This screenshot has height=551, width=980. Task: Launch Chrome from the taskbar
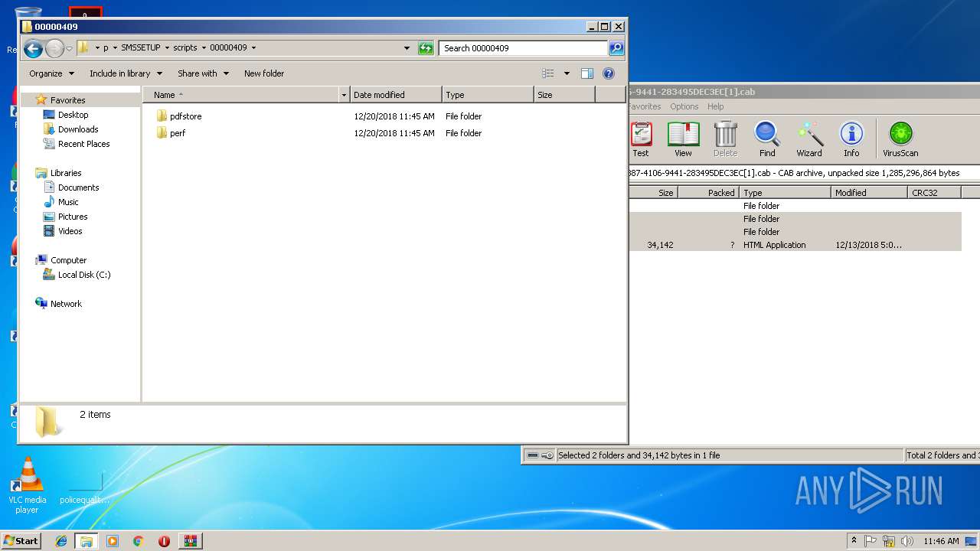138,541
